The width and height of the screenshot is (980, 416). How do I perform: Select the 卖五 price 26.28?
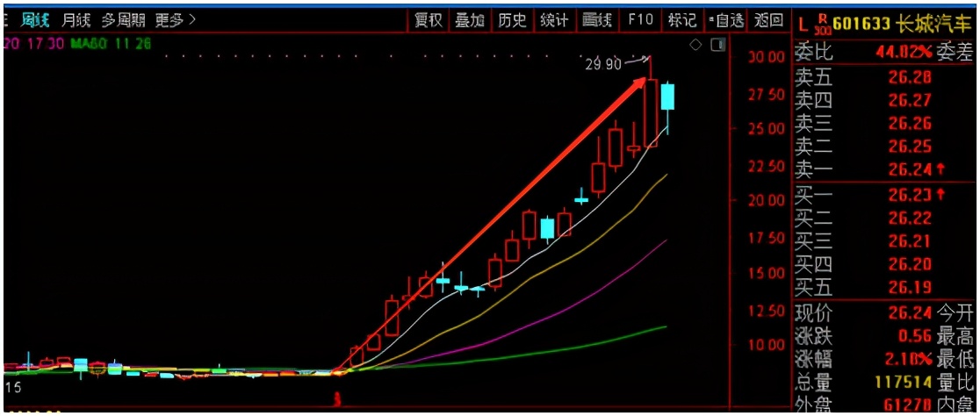(911, 77)
